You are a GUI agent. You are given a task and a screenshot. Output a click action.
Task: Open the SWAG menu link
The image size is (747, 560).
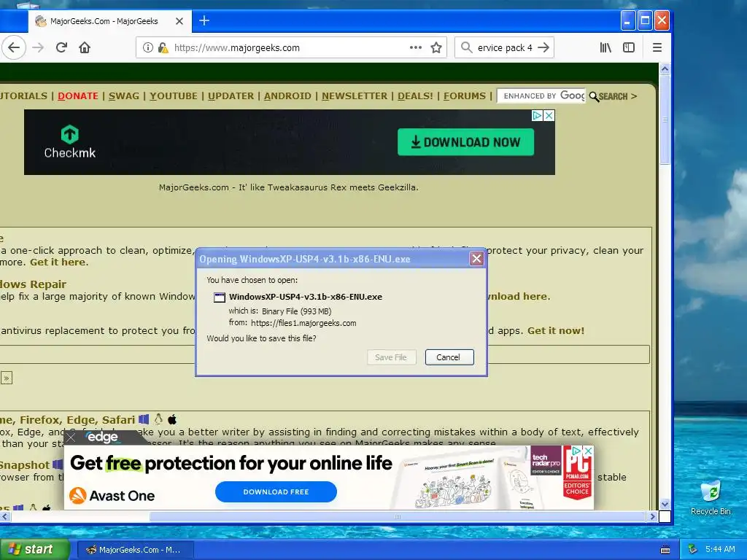pyautogui.click(x=124, y=96)
